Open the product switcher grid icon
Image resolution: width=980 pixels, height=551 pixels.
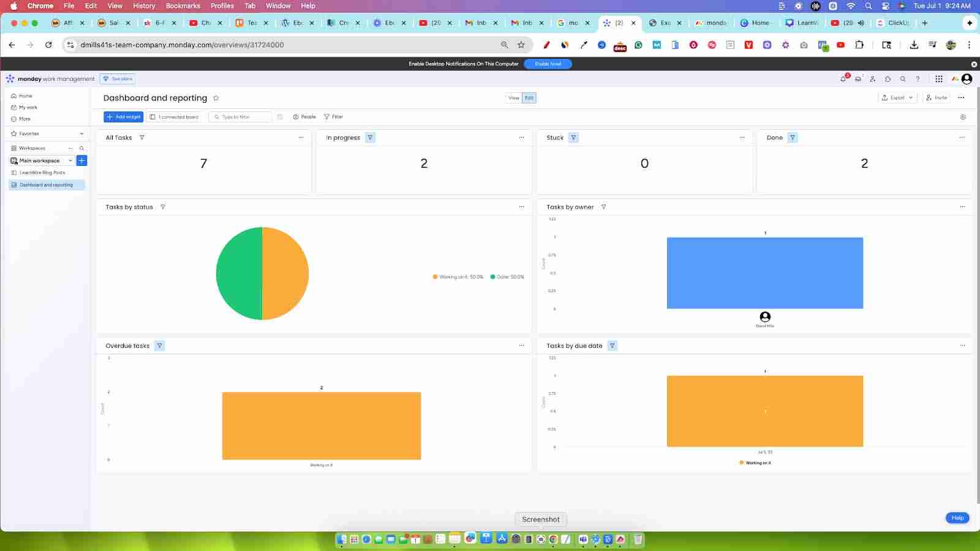tap(938, 78)
